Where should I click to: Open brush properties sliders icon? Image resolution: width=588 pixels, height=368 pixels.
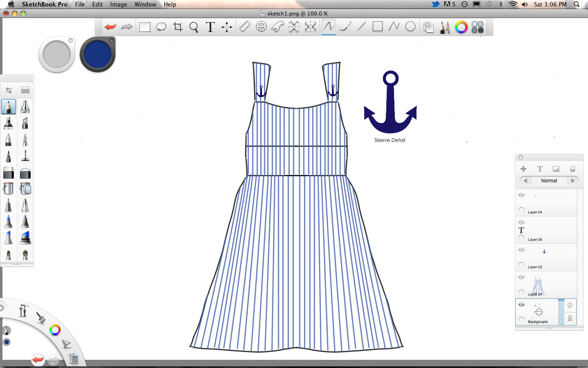tap(9, 90)
